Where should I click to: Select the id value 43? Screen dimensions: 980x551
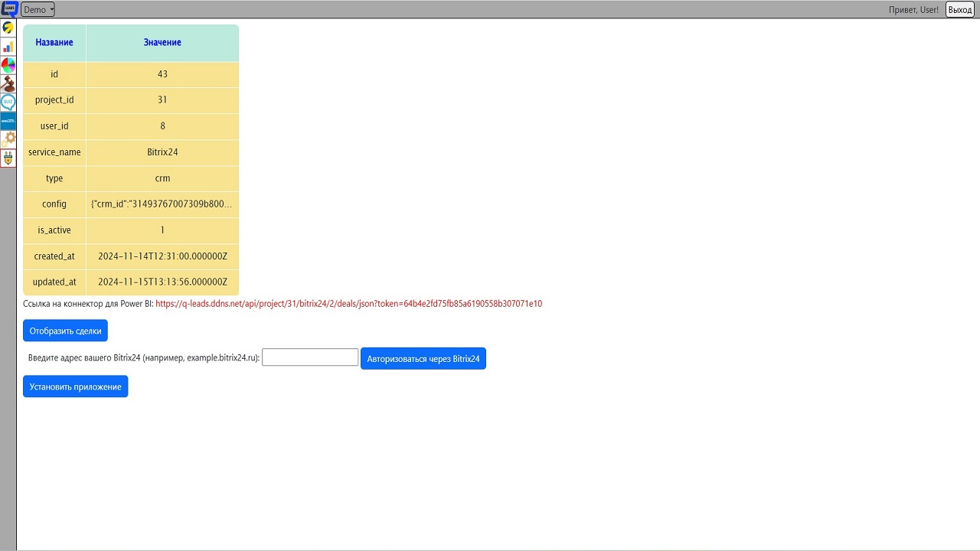(162, 74)
